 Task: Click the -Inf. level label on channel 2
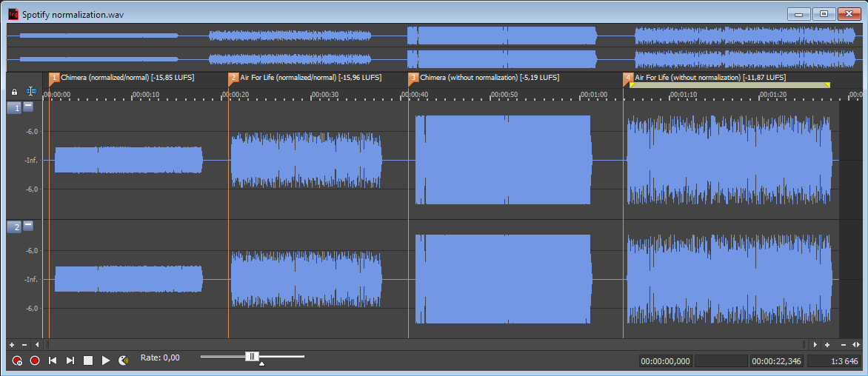(x=30, y=279)
